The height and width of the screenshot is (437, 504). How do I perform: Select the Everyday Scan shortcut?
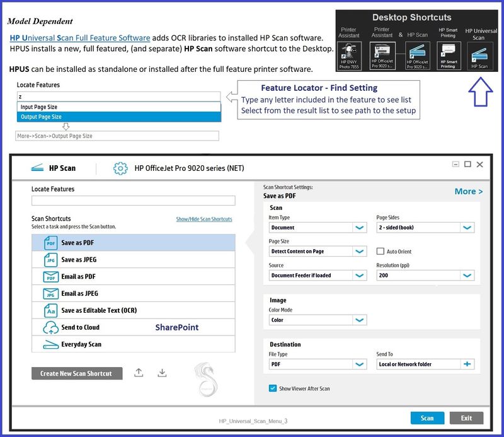pos(134,344)
